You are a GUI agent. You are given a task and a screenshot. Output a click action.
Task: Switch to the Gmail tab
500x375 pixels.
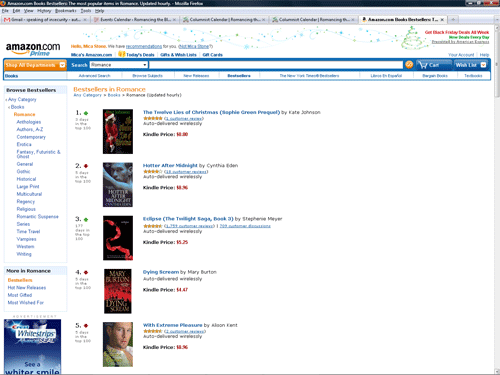[x=46, y=20]
